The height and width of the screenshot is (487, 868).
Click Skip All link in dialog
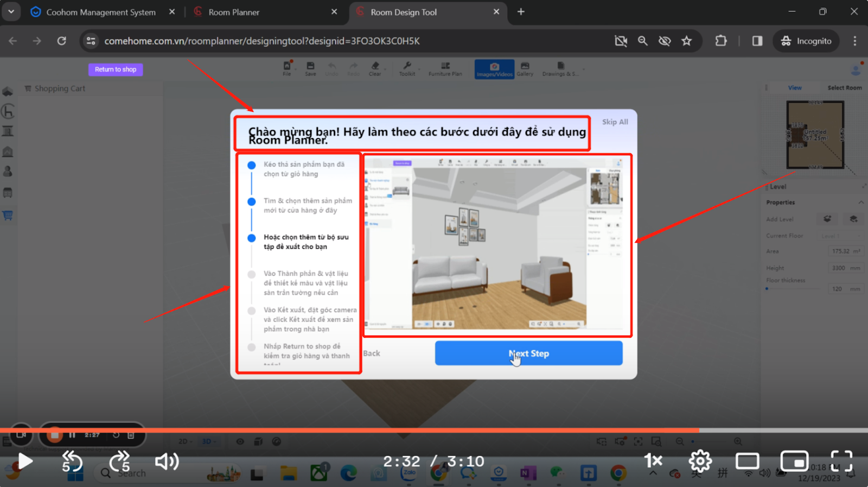(615, 122)
